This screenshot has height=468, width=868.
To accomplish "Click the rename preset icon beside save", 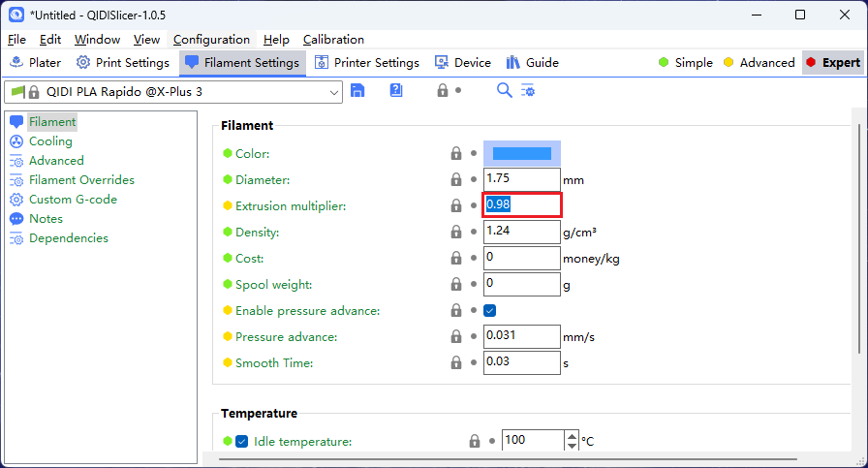I will [396, 90].
